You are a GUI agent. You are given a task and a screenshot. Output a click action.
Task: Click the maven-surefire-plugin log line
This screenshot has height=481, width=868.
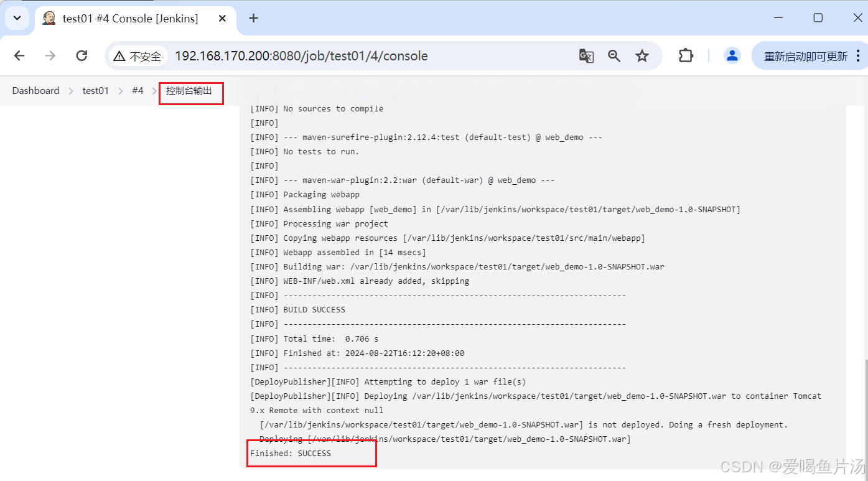(x=426, y=138)
